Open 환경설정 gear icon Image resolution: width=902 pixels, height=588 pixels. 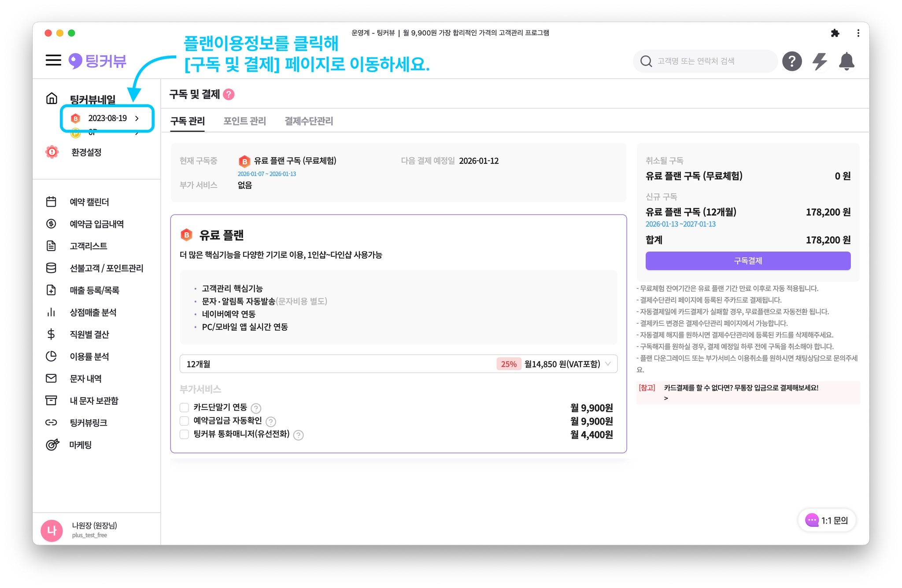52,152
